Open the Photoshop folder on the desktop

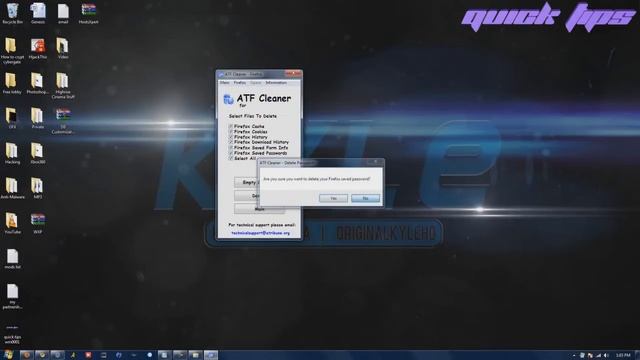coord(37,84)
